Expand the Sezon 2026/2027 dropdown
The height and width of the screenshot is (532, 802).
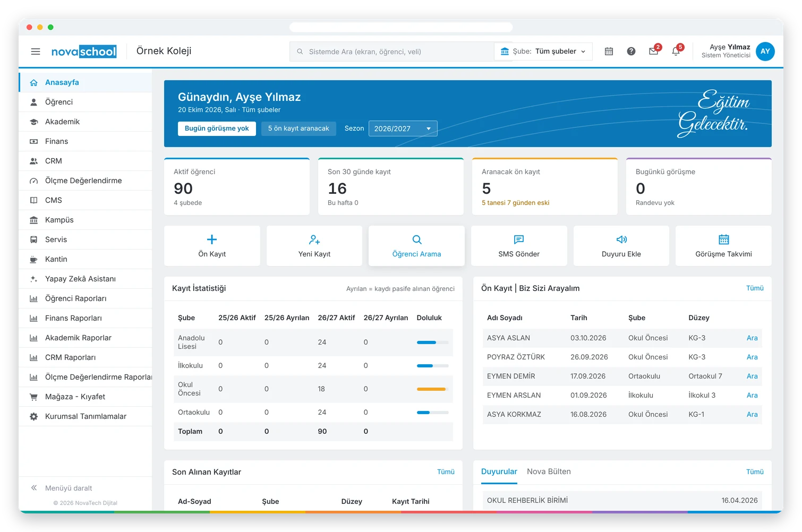tap(403, 128)
